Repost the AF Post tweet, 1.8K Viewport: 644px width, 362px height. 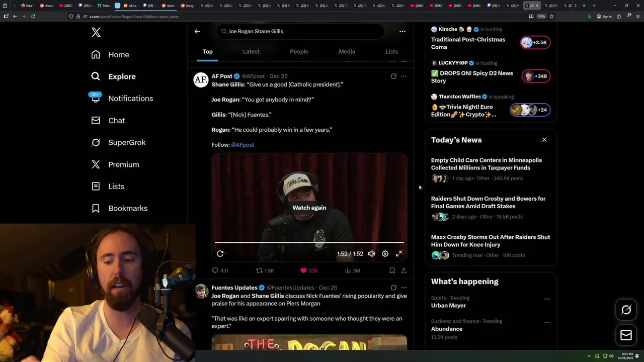coord(265,270)
